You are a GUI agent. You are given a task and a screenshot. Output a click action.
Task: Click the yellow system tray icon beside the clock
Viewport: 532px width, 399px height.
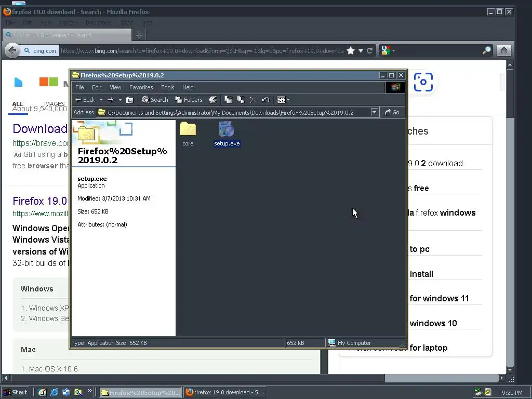coord(488,392)
